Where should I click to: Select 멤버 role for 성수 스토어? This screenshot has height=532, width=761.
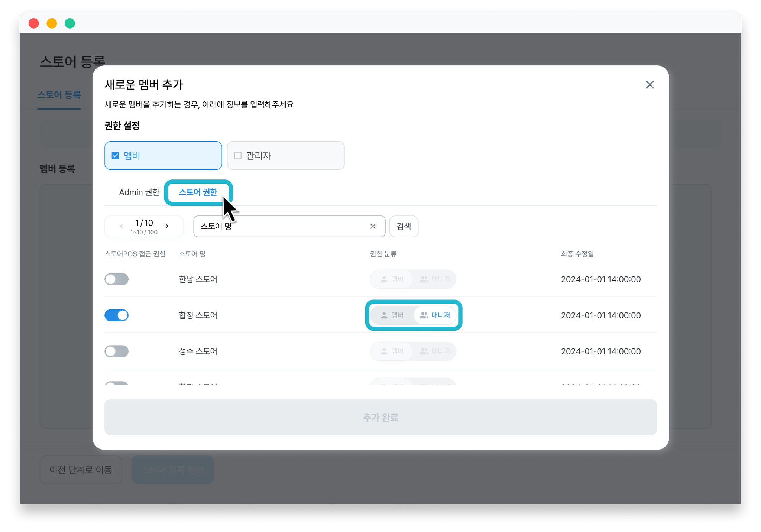tap(392, 351)
